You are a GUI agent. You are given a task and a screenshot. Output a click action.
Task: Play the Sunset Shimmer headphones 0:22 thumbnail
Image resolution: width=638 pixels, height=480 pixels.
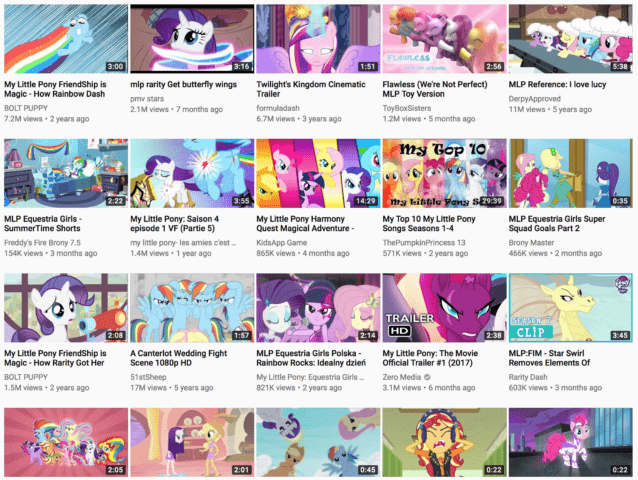(x=444, y=442)
